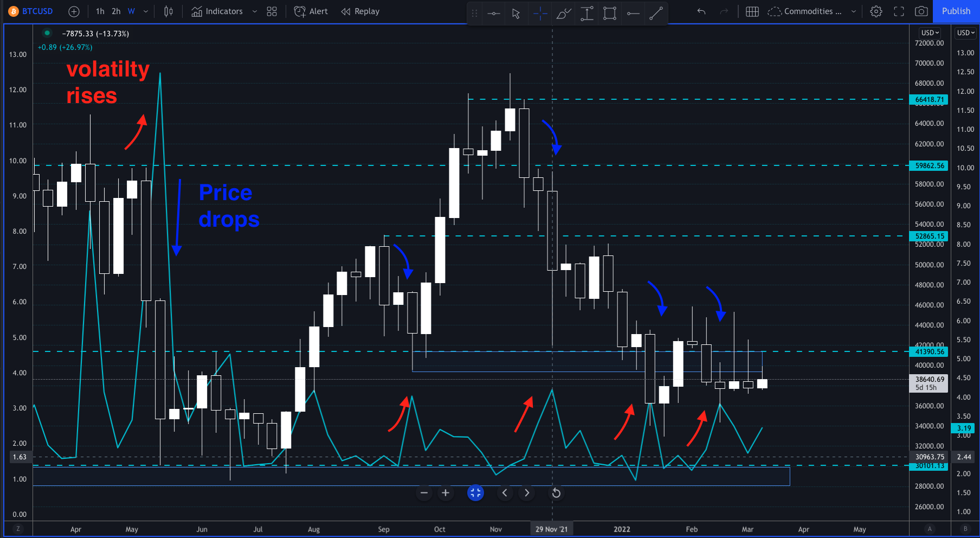Click the -7875.33 (-13.73%) legend value
The width and height of the screenshot is (980, 538).
pyautogui.click(x=95, y=34)
